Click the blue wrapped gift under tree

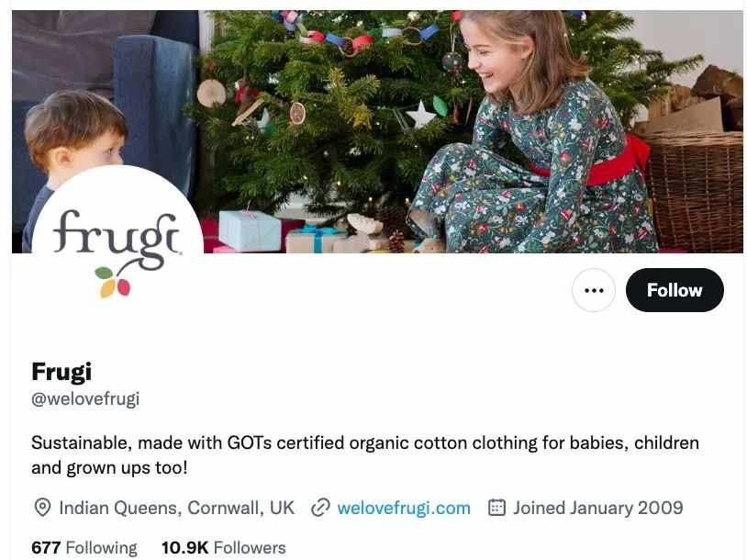click(251, 230)
